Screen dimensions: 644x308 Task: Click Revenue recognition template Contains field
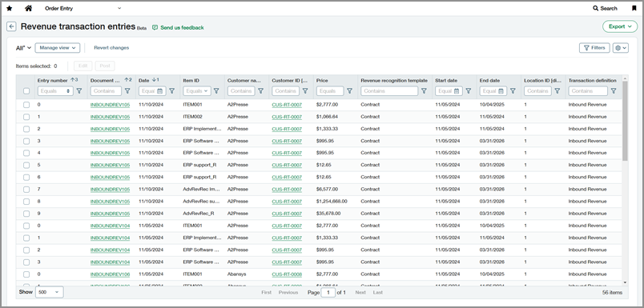pos(389,91)
